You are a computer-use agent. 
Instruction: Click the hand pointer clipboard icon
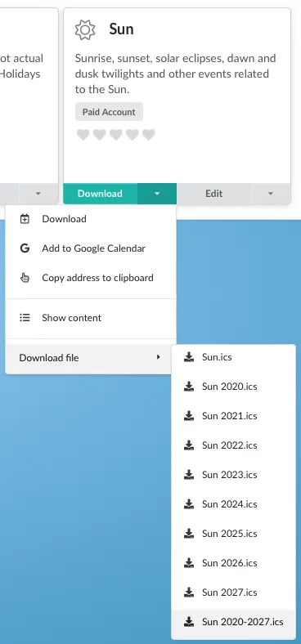point(25,278)
